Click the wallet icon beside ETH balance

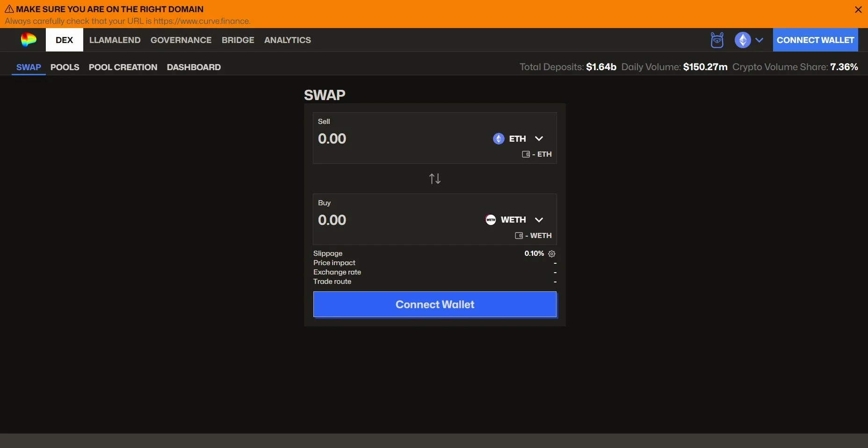tap(526, 154)
